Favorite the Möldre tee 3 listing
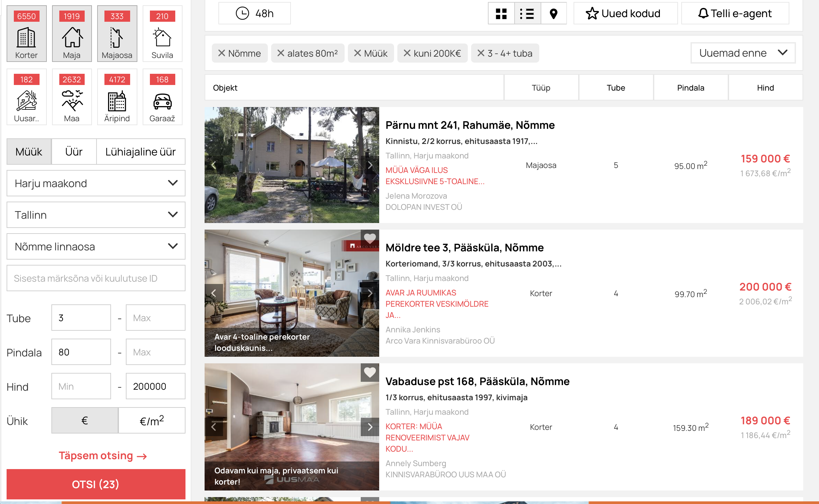The height and width of the screenshot is (504, 819). click(x=370, y=239)
